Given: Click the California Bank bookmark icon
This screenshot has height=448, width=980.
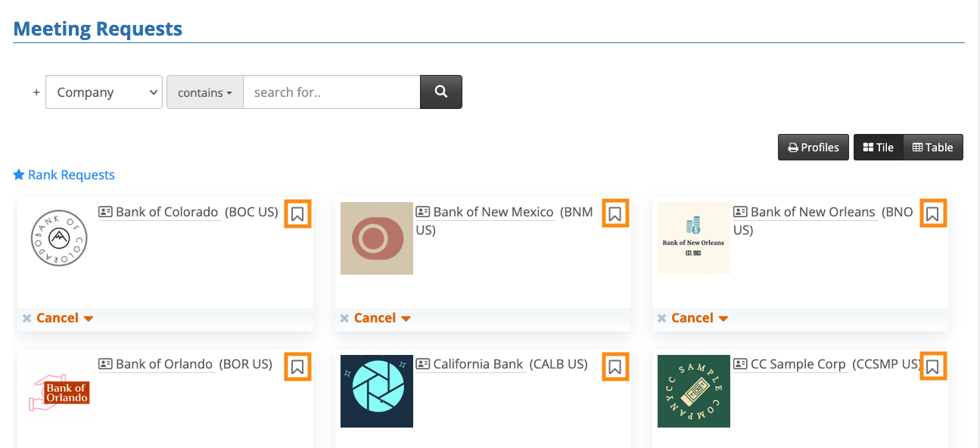Looking at the screenshot, I should [615, 367].
